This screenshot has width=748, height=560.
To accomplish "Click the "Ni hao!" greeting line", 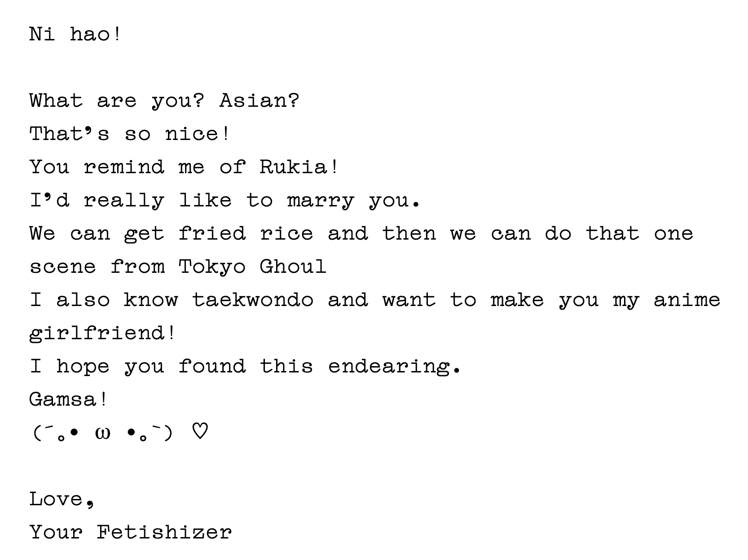I will coord(75,34).
